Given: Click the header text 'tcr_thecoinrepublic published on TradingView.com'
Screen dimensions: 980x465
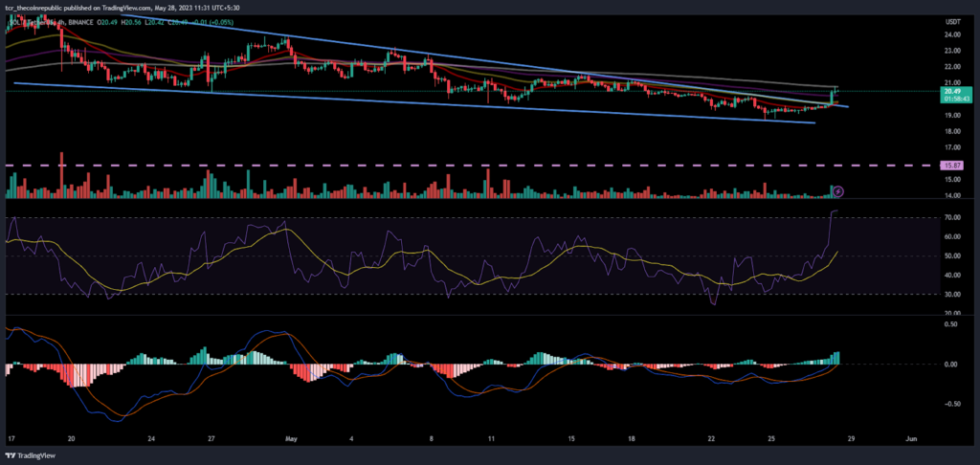Looking at the screenshot, I should [78, 8].
